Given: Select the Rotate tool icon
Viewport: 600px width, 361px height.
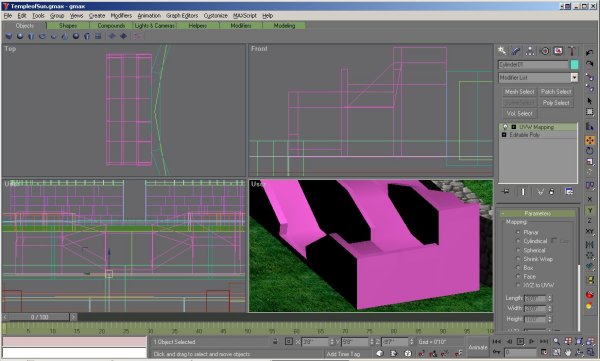Looking at the screenshot, I should pyautogui.click(x=590, y=151).
